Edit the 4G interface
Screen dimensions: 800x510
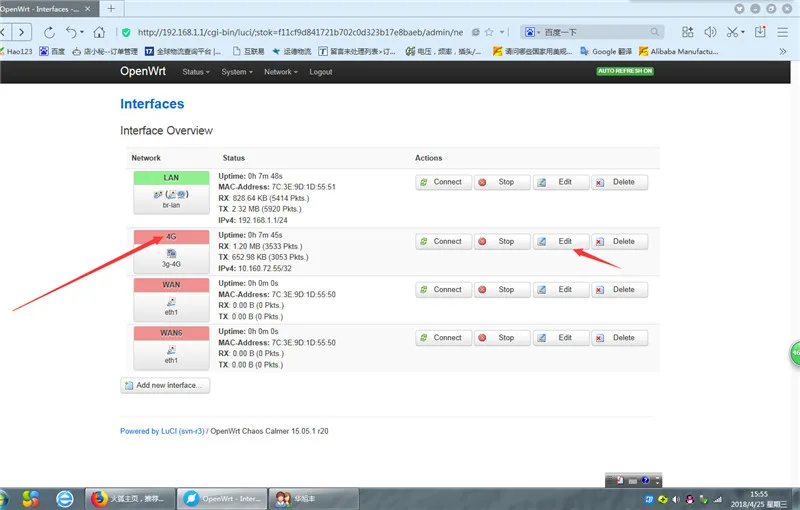point(560,241)
